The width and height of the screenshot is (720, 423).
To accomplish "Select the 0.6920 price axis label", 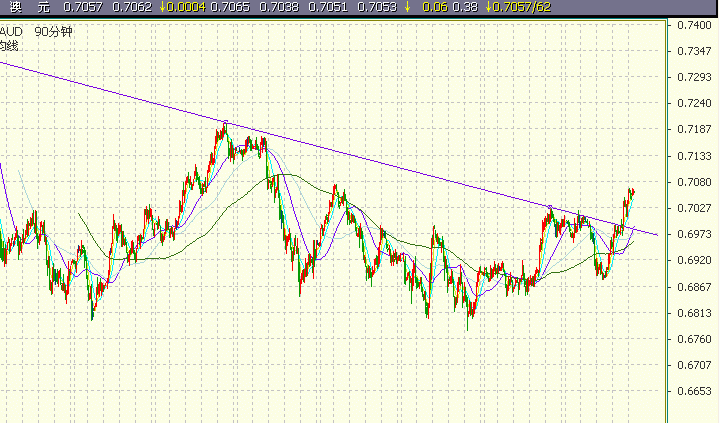I will (694, 260).
